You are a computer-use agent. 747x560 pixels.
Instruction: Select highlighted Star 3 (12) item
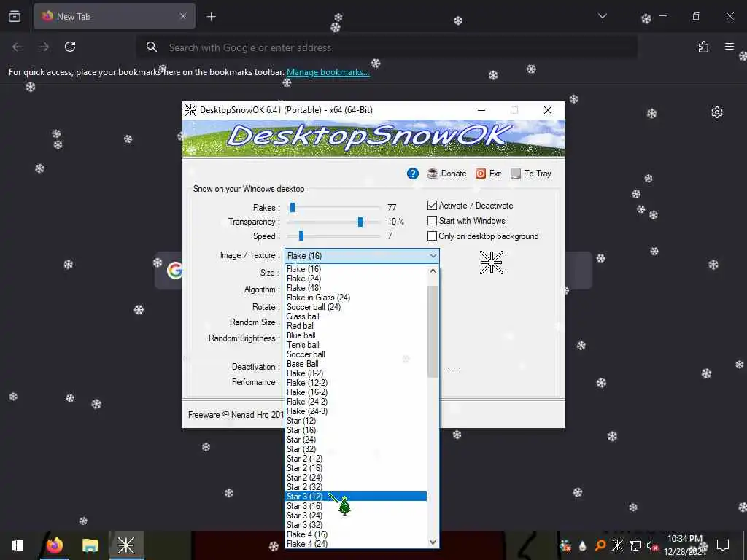pyautogui.click(x=356, y=496)
